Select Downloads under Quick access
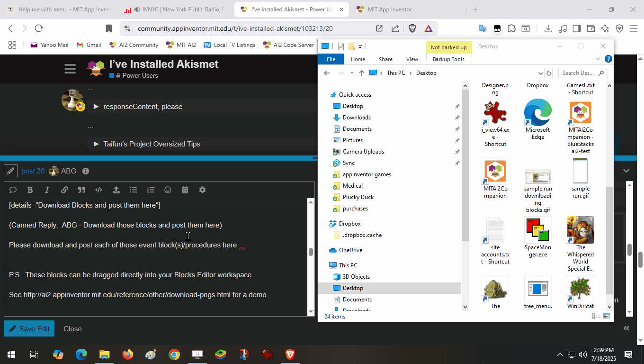Viewport: 644px width, 364px height. pos(357,118)
